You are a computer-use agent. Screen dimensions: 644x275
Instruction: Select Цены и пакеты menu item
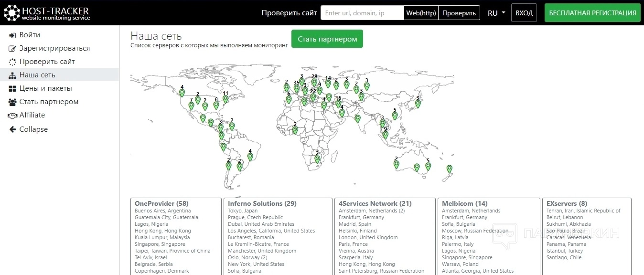click(x=45, y=88)
